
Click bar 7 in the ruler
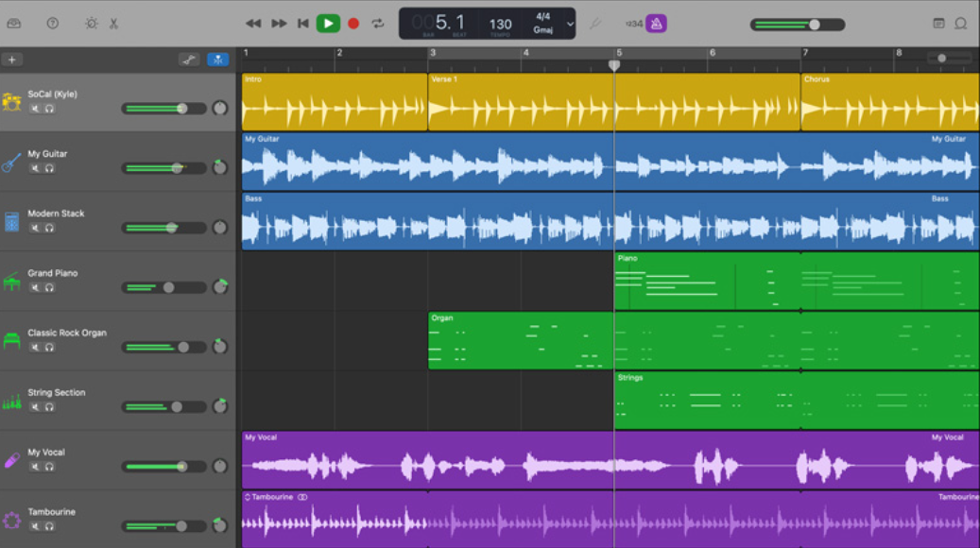tap(805, 53)
